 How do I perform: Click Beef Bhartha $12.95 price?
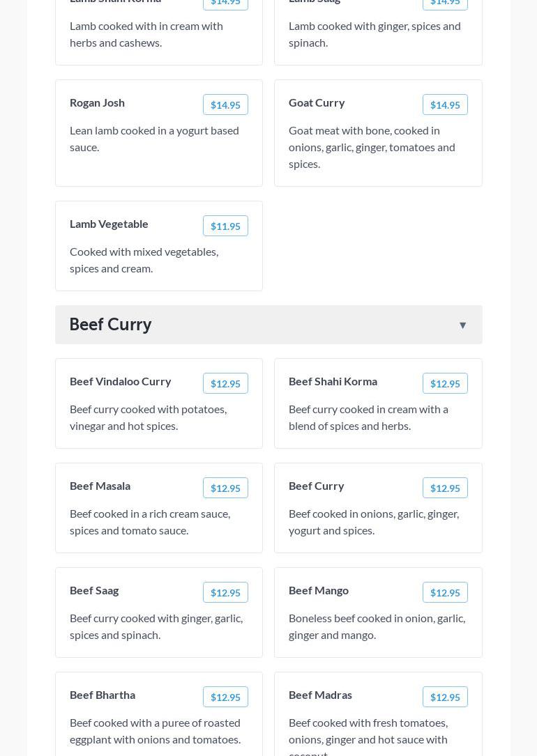click(x=225, y=697)
